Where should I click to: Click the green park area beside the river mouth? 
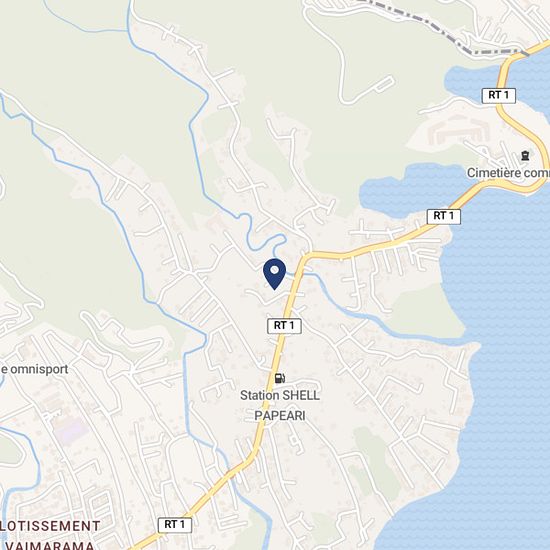click(429, 313)
